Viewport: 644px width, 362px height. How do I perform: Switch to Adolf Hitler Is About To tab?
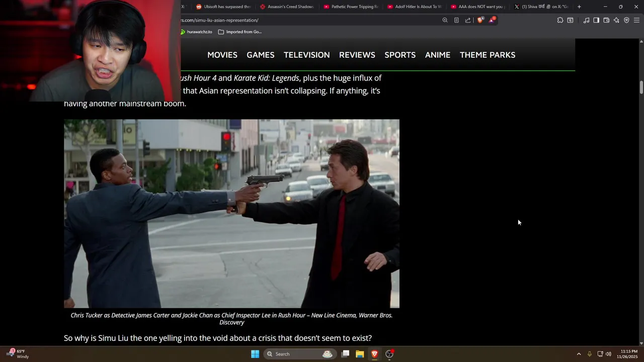[x=415, y=7]
